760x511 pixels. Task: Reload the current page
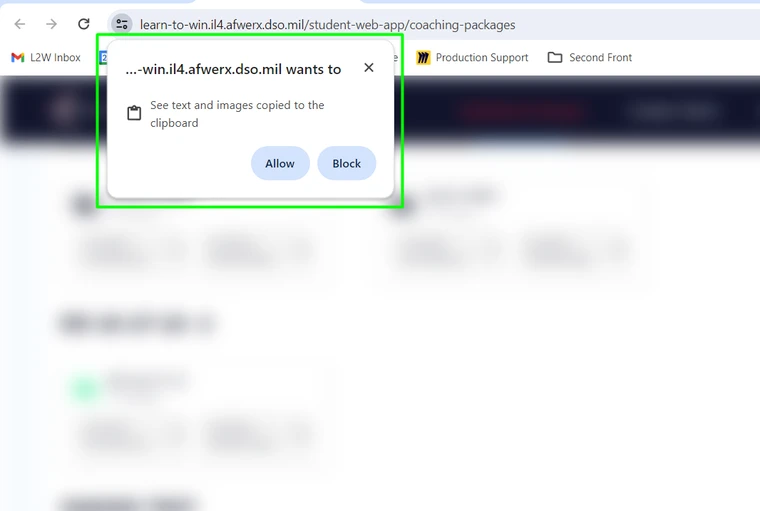84,24
